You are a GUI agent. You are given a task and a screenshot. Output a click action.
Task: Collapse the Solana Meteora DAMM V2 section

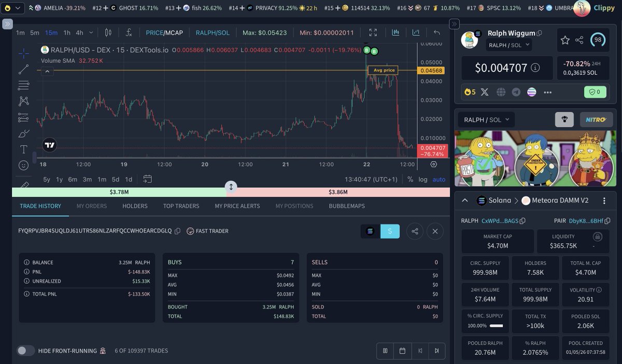click(x=465, y=200)
